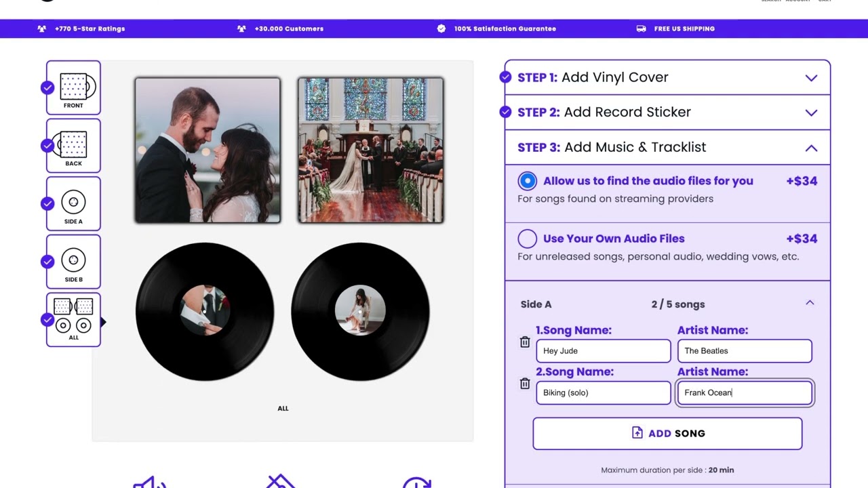Click the Satisfaction Guarantee badge icon
This screenshot has width=868, height=488.
point(441,28)
